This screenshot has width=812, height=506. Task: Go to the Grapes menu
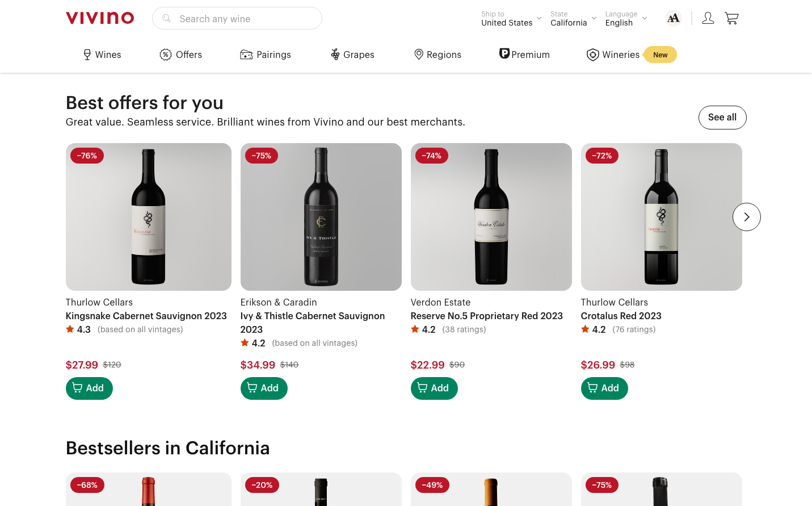352,55
